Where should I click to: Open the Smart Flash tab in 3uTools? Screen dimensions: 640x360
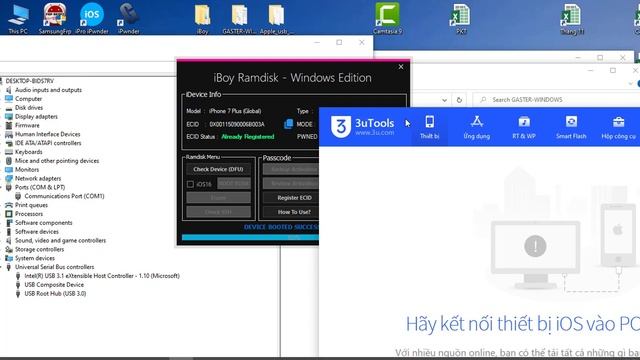pos(571,127)
